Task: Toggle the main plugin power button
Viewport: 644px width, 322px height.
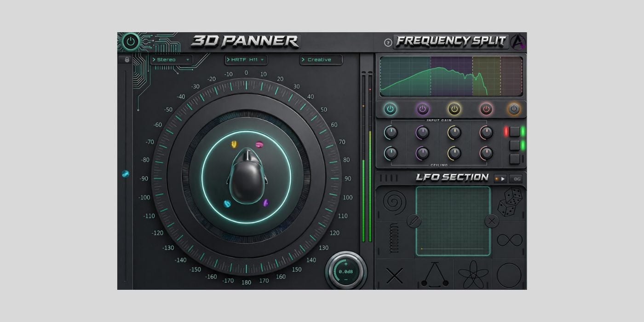Action: click(x=131, y=42)
